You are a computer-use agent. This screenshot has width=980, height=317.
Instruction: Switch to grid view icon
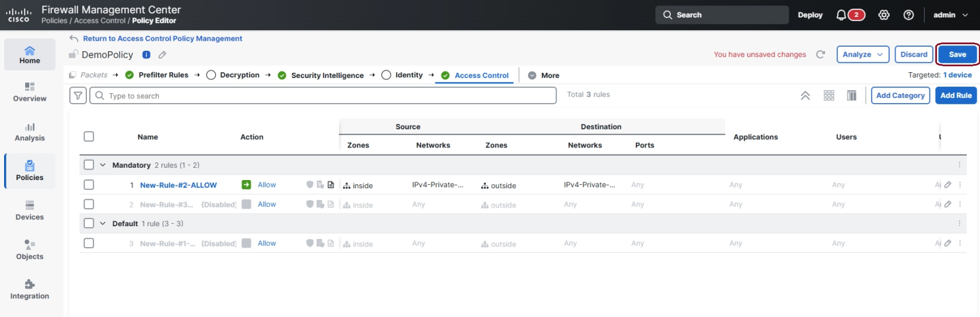pyautogui.click(x=829, y=96)
